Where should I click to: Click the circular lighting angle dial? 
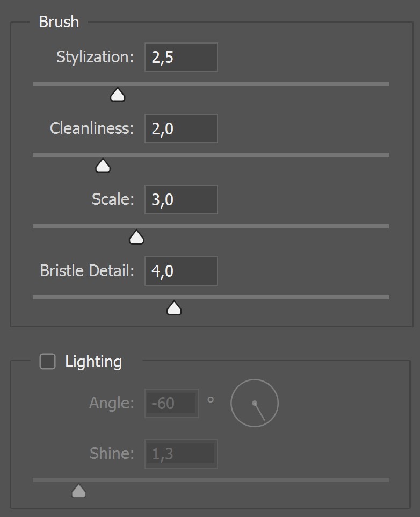point(255,403)
